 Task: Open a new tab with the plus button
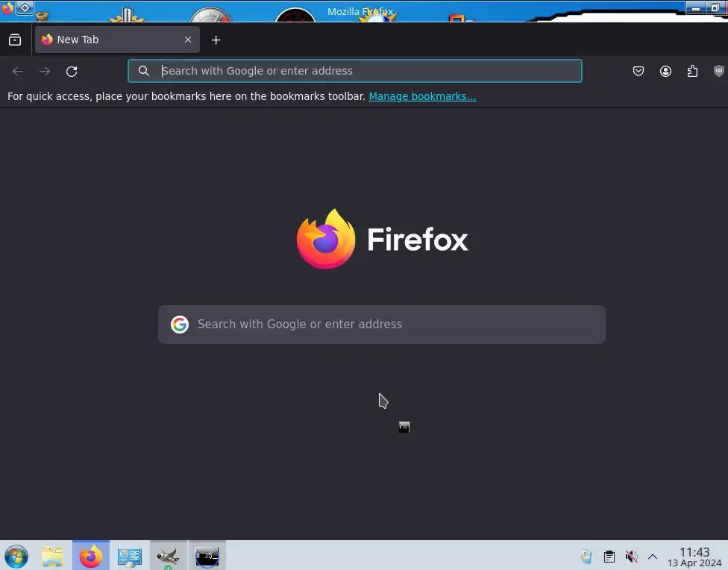216,40
